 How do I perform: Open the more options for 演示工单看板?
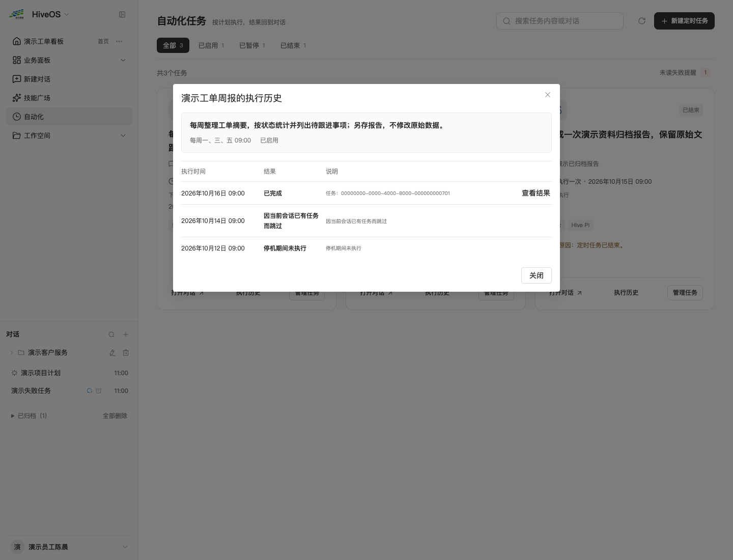pyautogui.click(x=119, y=41)
